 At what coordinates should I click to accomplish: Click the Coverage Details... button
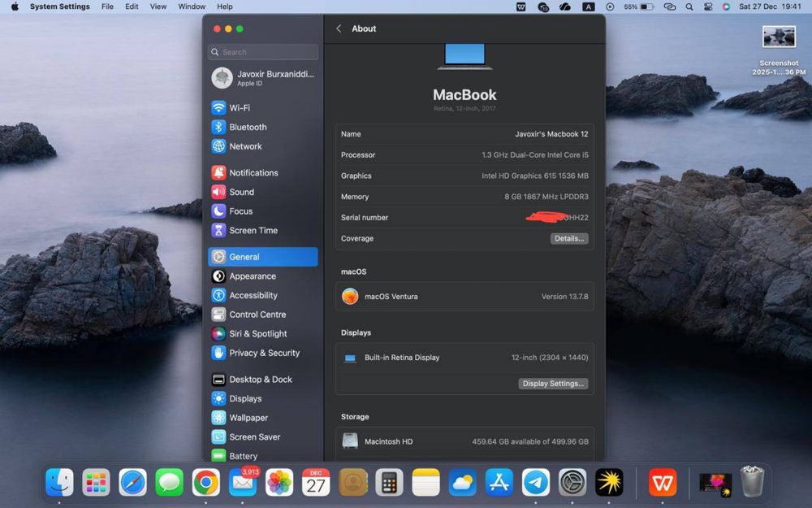click(x=568, y=238)
